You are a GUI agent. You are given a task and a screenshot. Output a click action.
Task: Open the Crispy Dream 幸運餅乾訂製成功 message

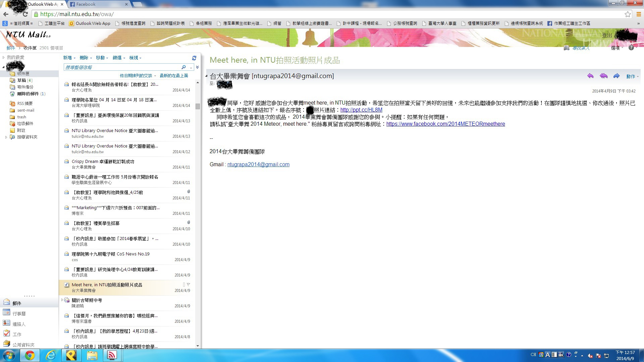[x=126, y=164]
